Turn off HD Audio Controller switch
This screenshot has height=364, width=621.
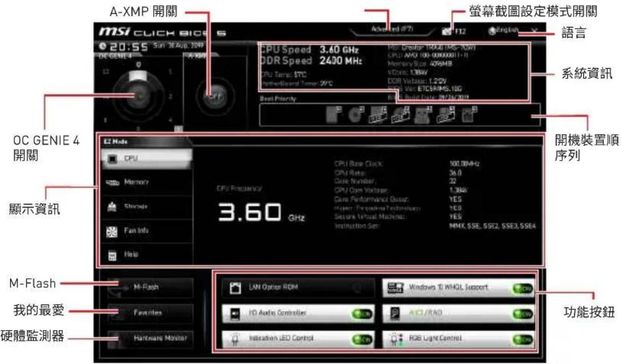coord(362,314)
